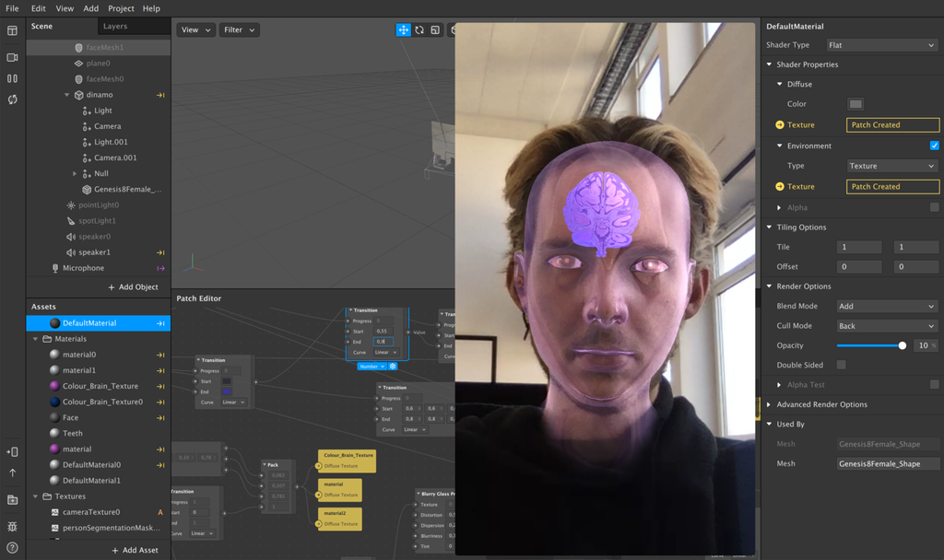Click the restart simulation icon in the left sidebar
The width and height of the screenshot is (944, 560).
pos(12,99)
